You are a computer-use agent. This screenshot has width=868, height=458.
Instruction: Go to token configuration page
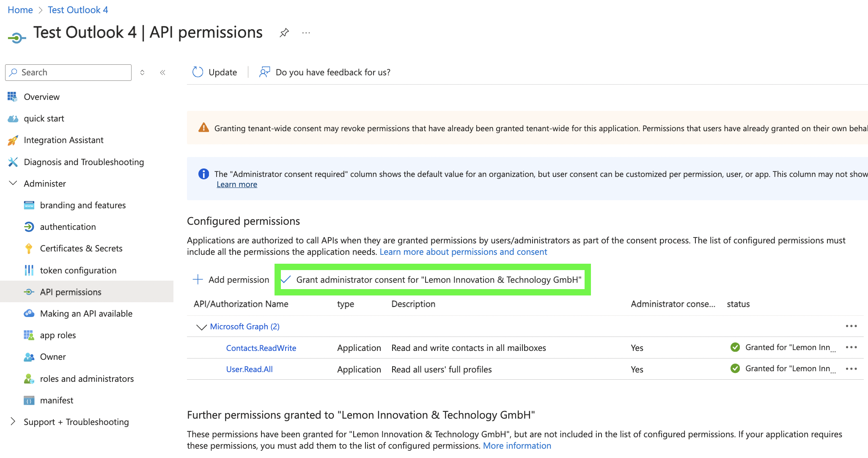(x=78, y=270)
